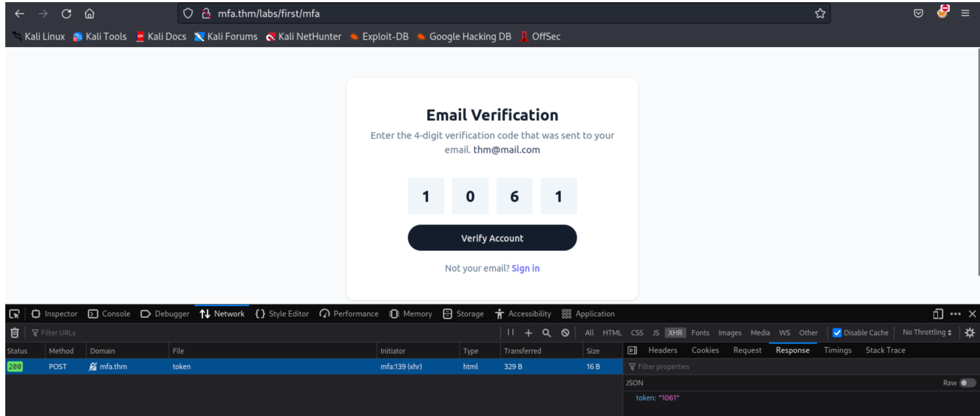Image resolution: width=980 pixels, height=416 pixels.
Task: Open the Exploit-DB bookmark
Action: (379, 36)
